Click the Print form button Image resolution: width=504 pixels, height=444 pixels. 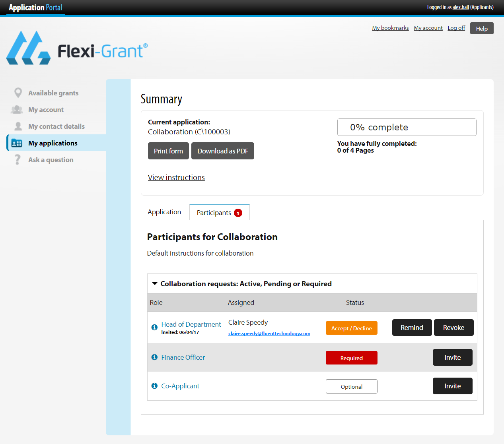tap(168, 151)
